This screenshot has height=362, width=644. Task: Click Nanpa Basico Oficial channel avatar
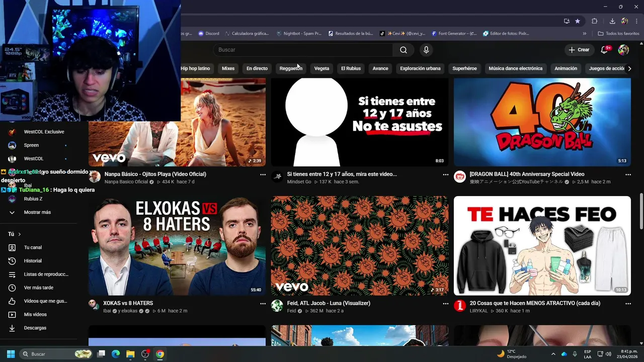(95, 176)
